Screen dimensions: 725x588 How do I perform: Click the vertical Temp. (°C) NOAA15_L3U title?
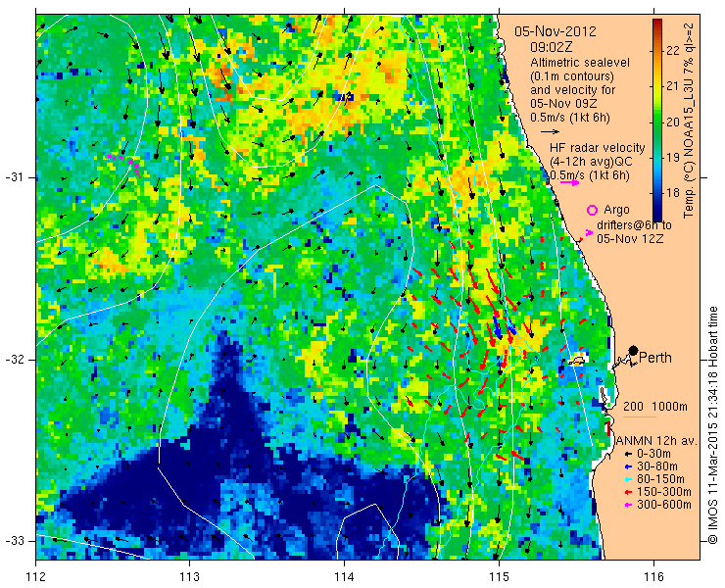coord(689,119)
